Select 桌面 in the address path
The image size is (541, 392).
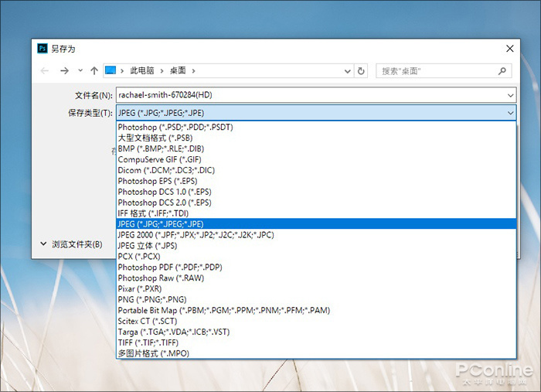coord(178,70)
